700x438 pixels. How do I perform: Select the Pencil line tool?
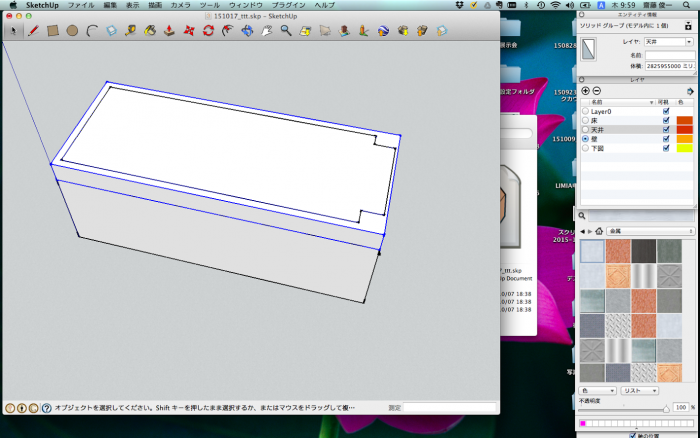(x=32, y=31)
